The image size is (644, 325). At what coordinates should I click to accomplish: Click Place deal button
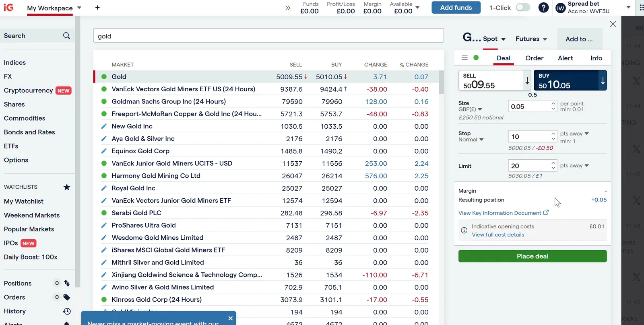(532, 256)
